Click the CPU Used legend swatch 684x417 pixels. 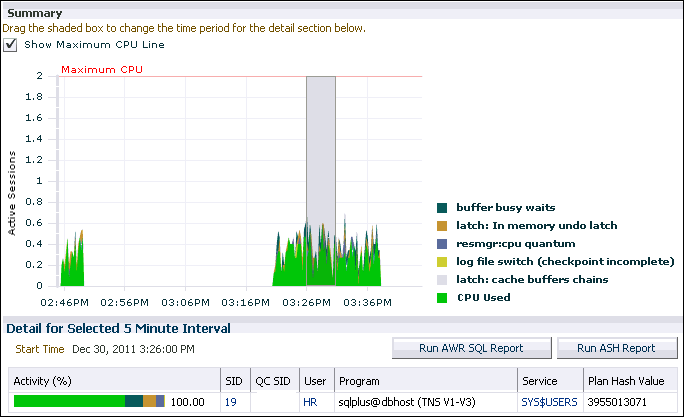coord(441,297)
